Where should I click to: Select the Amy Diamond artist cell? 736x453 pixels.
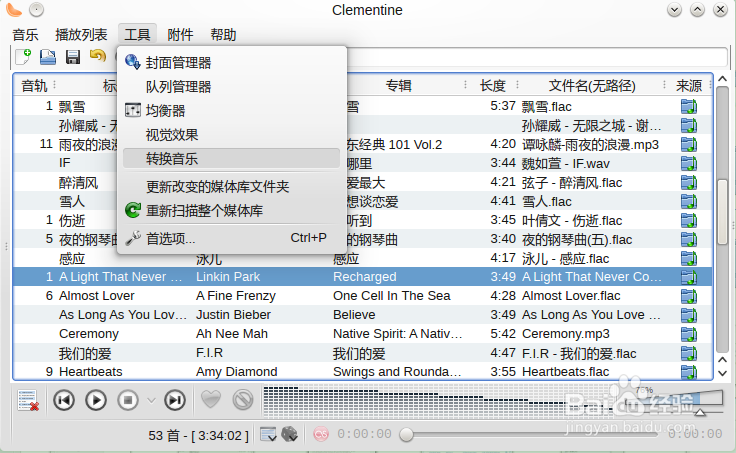tap(237, 371)
